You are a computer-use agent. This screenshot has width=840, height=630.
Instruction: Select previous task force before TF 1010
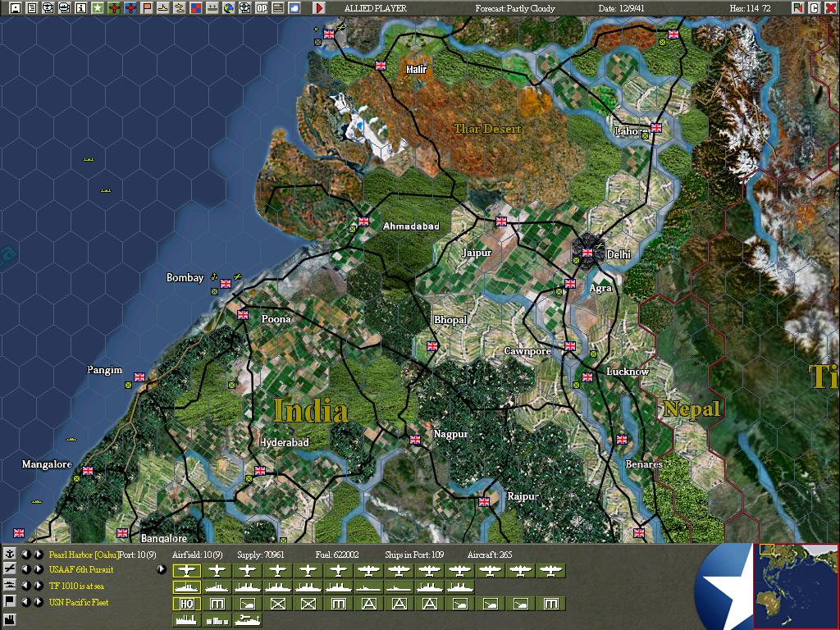tap(25, 585)
